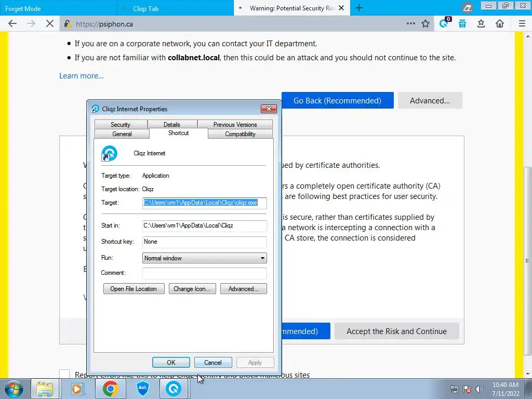The width and height of the screenshot is (532, 399).
Task: Click the scrollbar up arrow on the page
Action: [x=528, y=36]
